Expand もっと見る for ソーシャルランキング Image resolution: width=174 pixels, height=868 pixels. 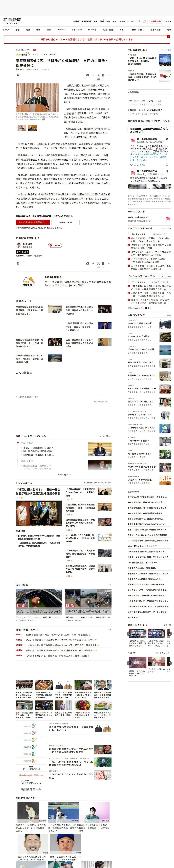166,276
